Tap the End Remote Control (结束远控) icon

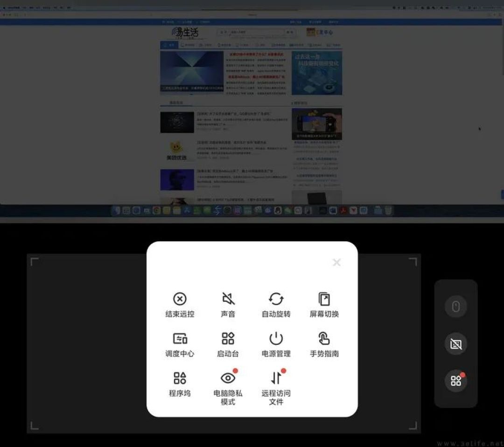point(180,299)
